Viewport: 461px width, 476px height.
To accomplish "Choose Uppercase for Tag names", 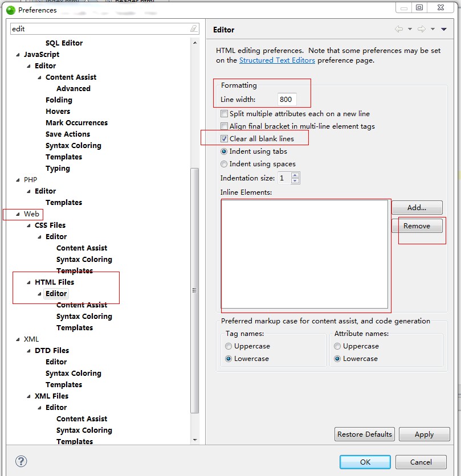I will pyautogui.click(x=229, y=346).
